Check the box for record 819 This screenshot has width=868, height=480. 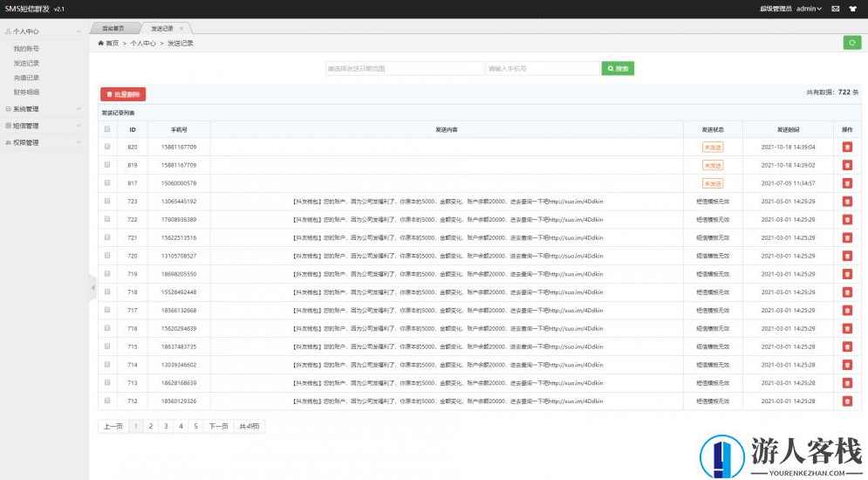click(x=107, y=165)
